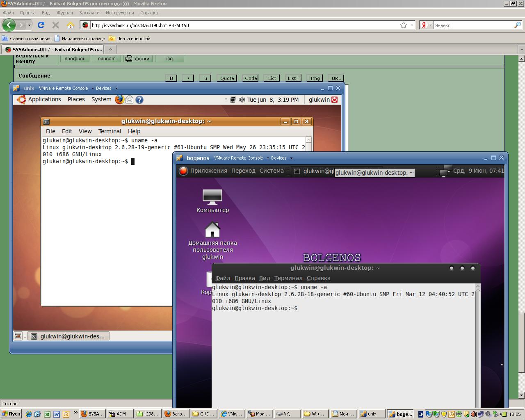Open bogenos VMware Remote Console dropdown
The image size is (525, 420).
(268, 158)
